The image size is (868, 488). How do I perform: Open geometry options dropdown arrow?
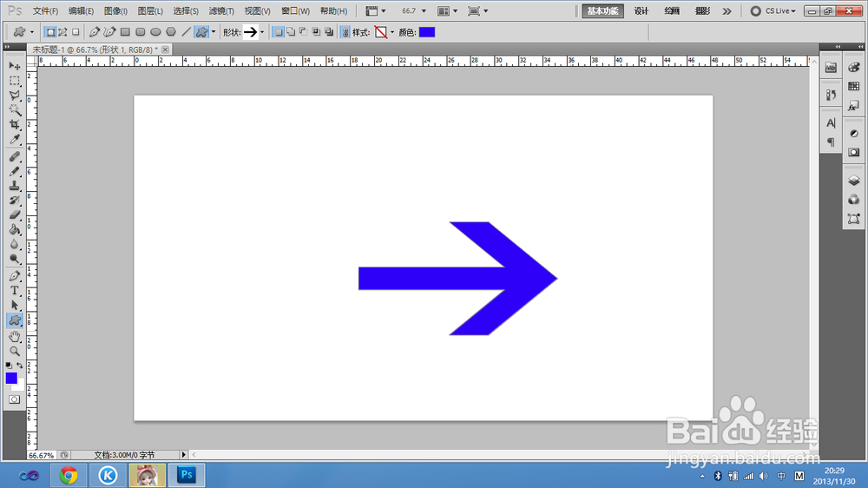(214, 32)
